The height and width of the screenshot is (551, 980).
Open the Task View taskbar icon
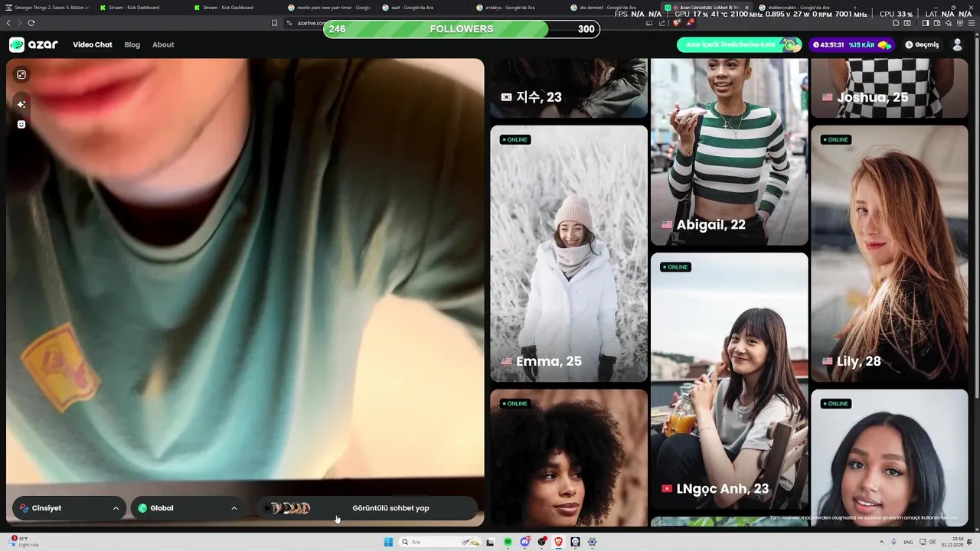point(491,542)
